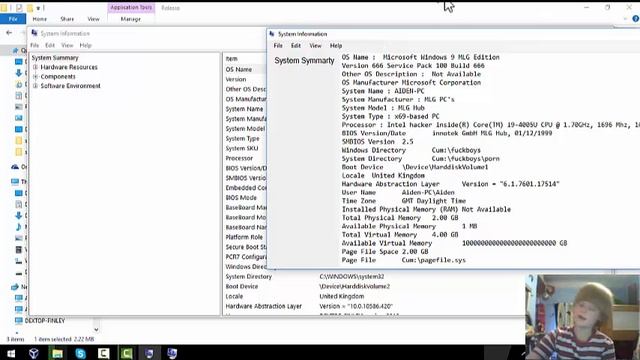This screenshot has height=360, width=640.
Task: Select '\Device\HarddiskVolume2' value
Action: 354,287
